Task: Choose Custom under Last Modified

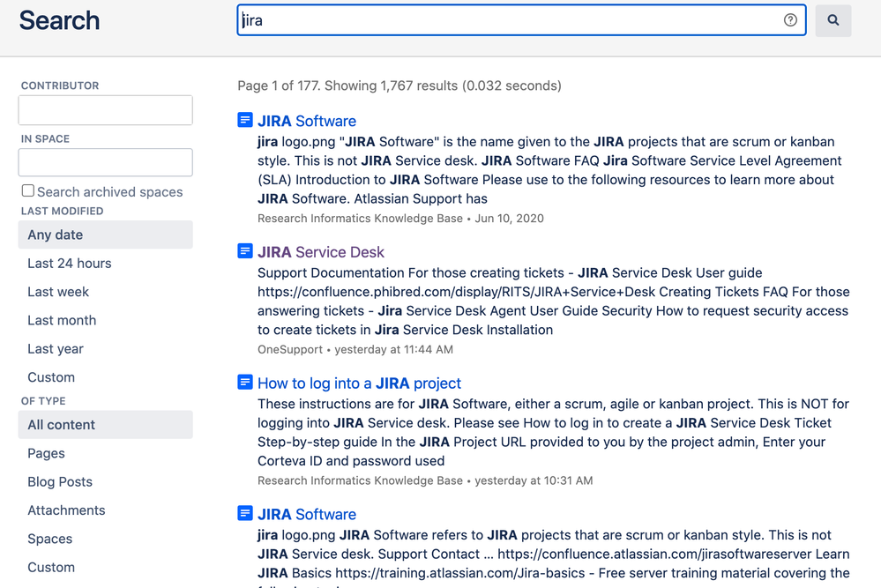Action: point(51,376)
